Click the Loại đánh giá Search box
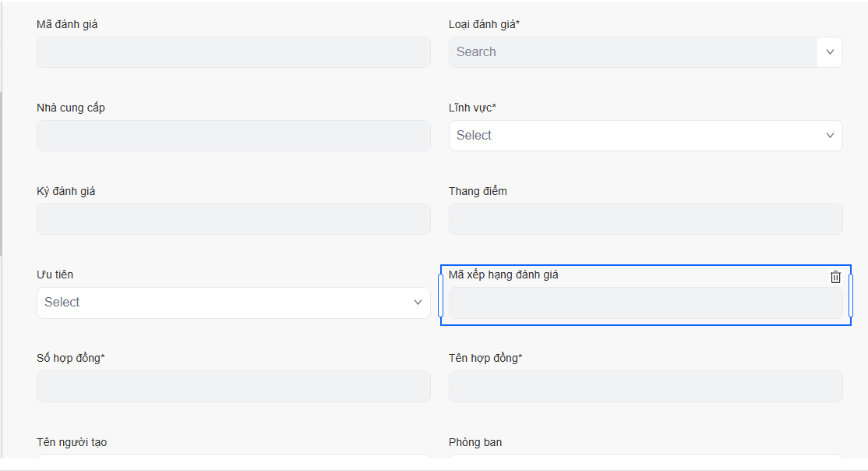This screenshot has height=471, width=868. 633,52
